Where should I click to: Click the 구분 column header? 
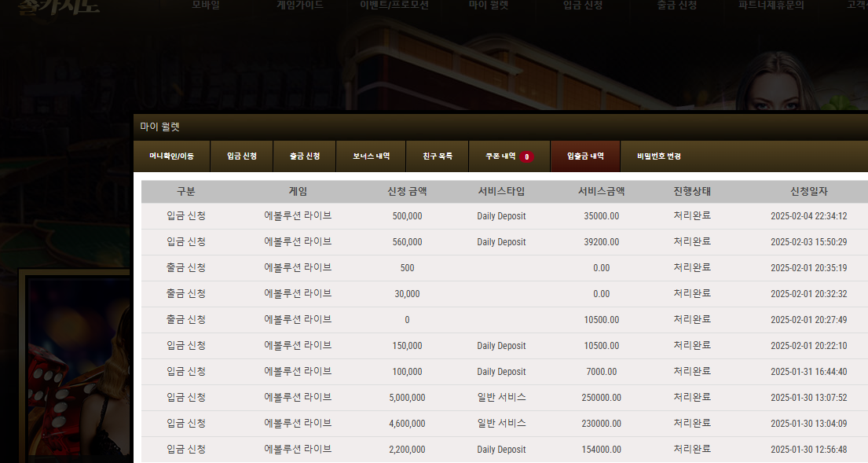click(x=186, y=191)
